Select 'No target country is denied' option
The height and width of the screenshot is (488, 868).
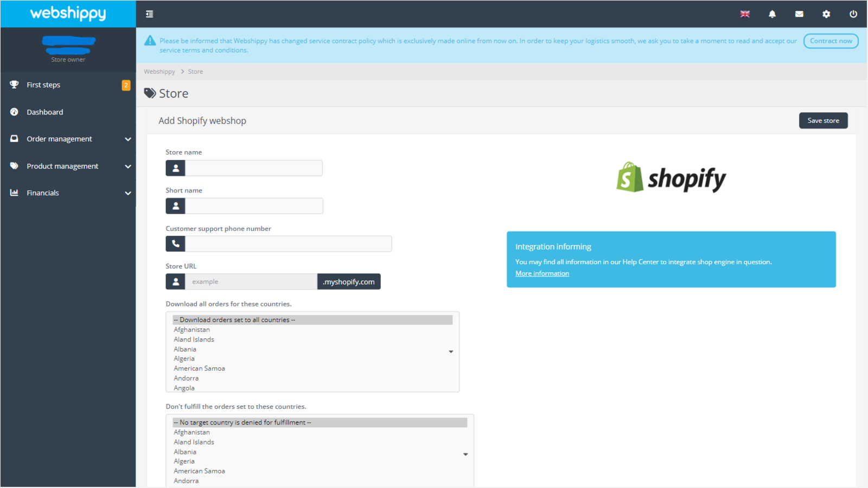click(320, 422)
